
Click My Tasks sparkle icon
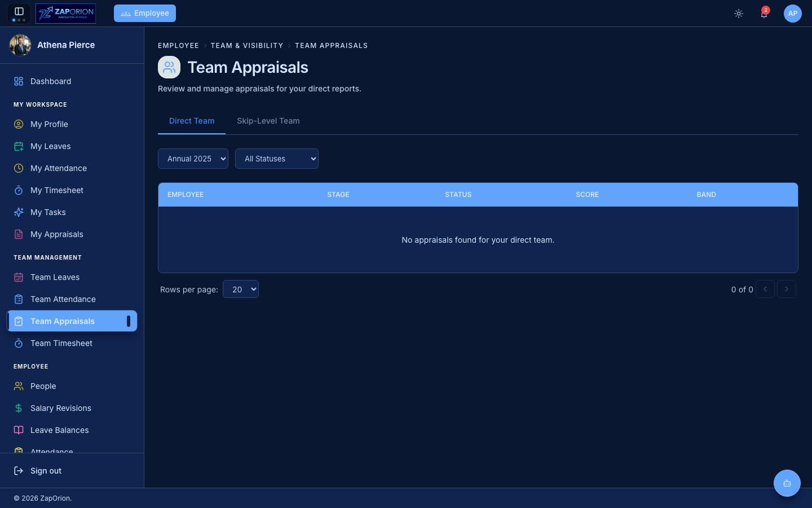point(19,212)
